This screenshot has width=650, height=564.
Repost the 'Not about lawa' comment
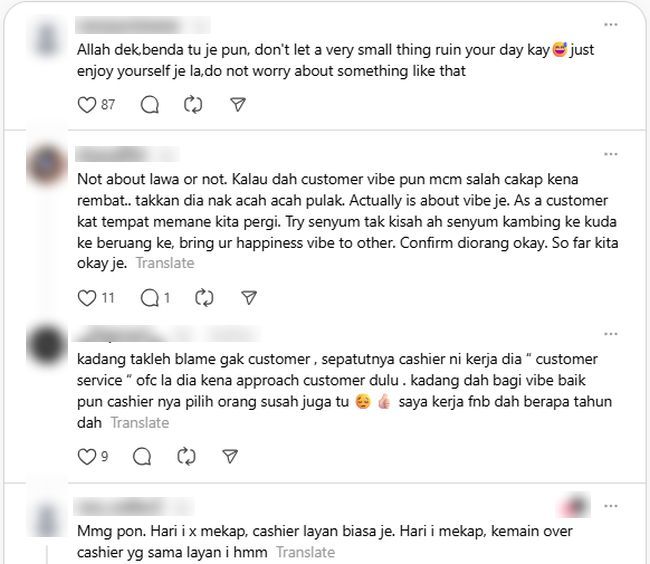204,298
